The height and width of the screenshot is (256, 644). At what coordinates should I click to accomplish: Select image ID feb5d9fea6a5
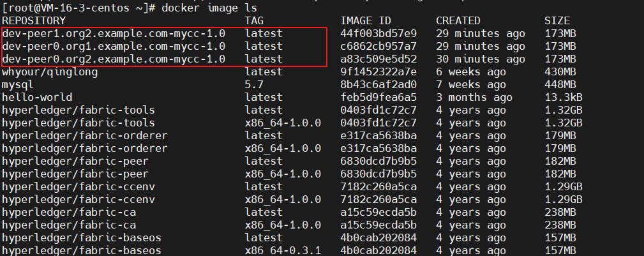(x=378, y=98)
